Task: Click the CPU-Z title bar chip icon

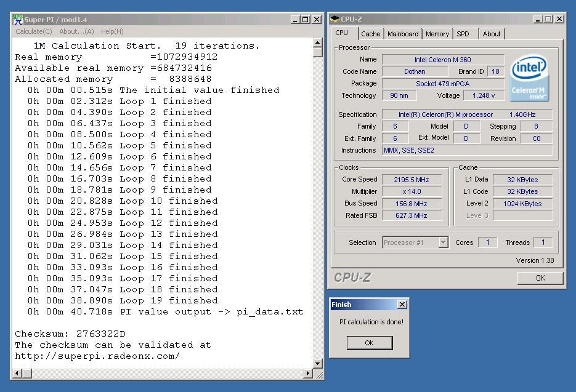Action: [x=335, y=18]
